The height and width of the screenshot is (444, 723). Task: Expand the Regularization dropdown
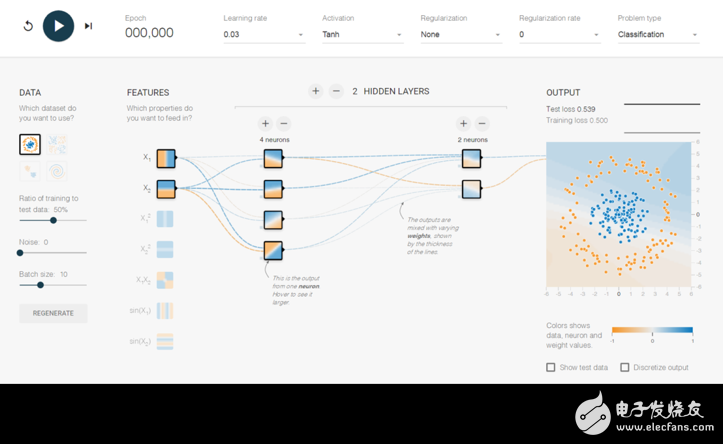(x=460, y=35)
